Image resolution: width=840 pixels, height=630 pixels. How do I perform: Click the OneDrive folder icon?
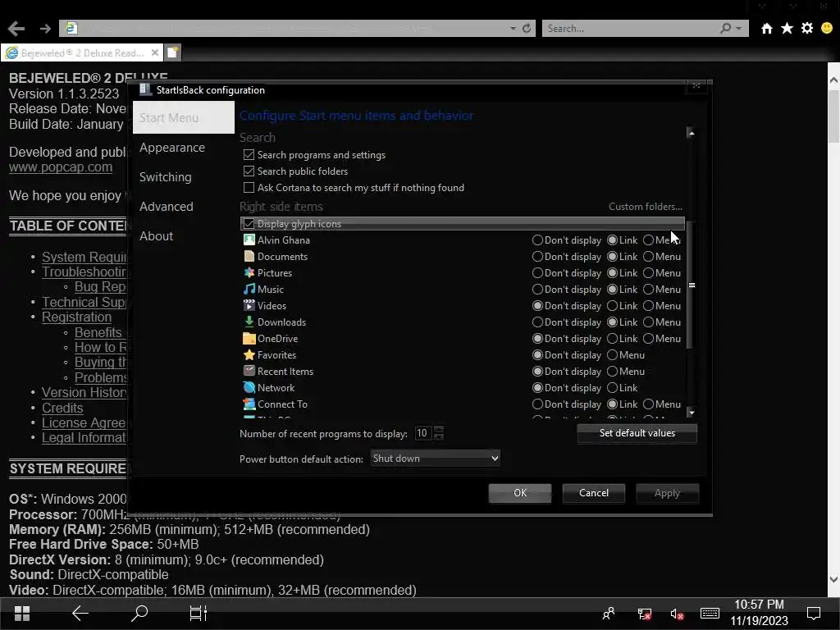pos(249,339)
